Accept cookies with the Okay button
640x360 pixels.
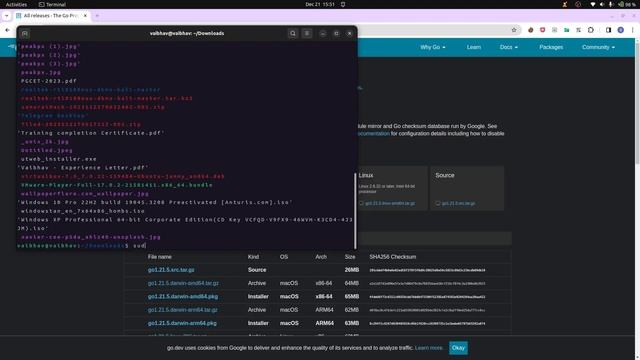click(x=458, y=348)
